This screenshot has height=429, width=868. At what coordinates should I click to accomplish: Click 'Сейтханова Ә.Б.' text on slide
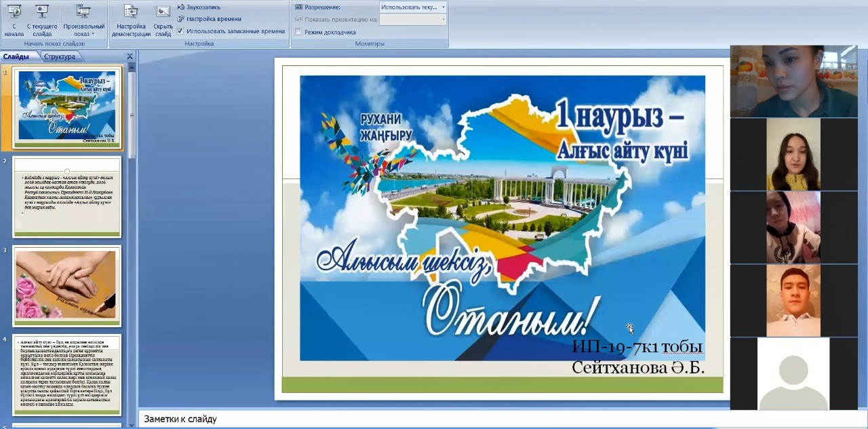(x=638, y=367)
